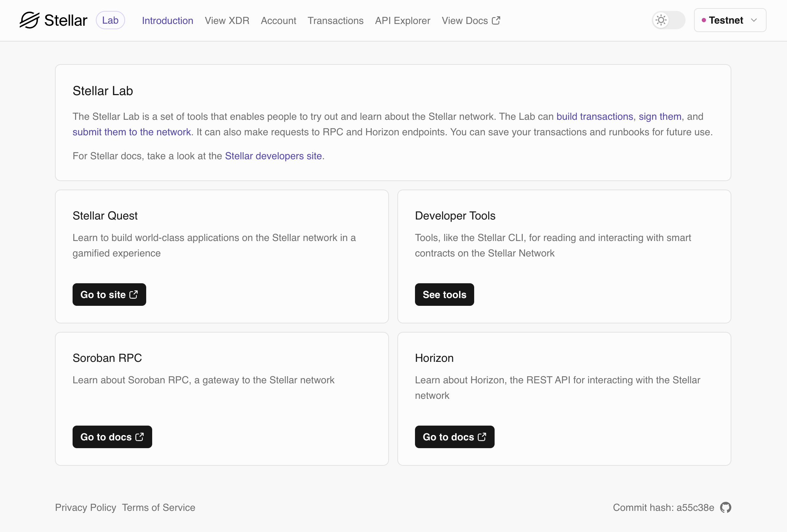This screenshot has width=787, height=532.
Task: Click the Go to site button
Action: (109, 295)
